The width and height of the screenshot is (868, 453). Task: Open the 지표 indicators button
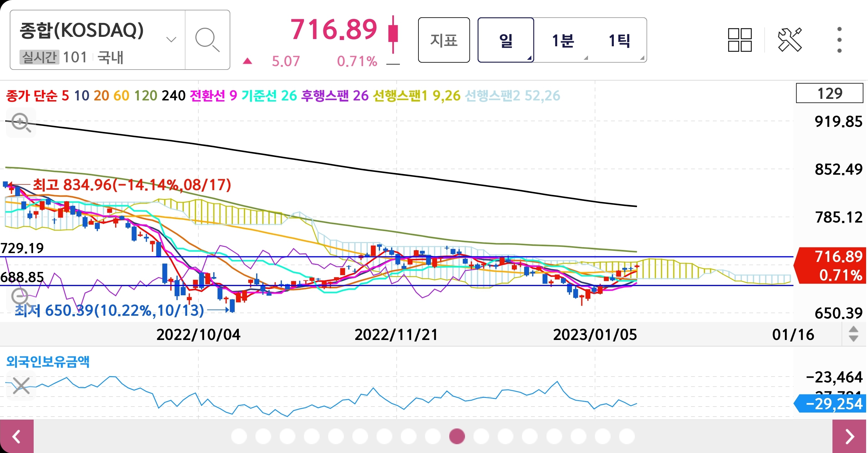444,40
